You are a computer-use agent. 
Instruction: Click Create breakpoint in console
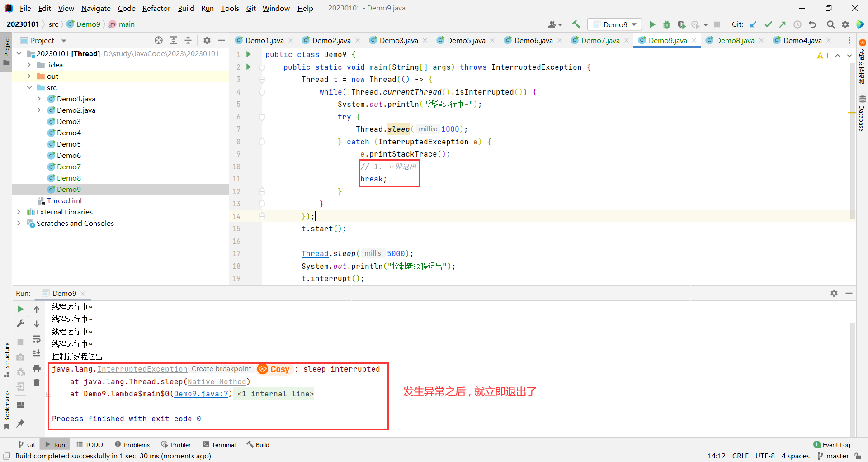[x=221, y=369]
